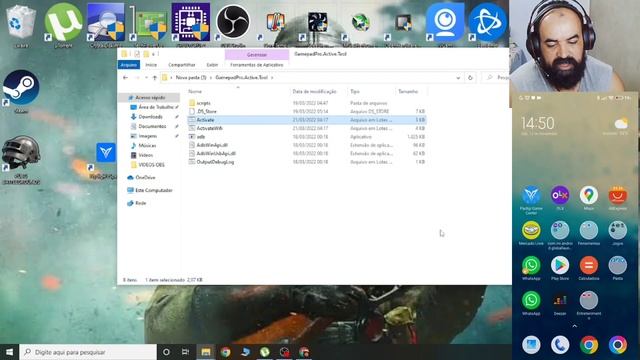Viewport: 640px width, 360px height.
Task: Switch to the Início ribbon tab
Action: click(x=151, y=64)
